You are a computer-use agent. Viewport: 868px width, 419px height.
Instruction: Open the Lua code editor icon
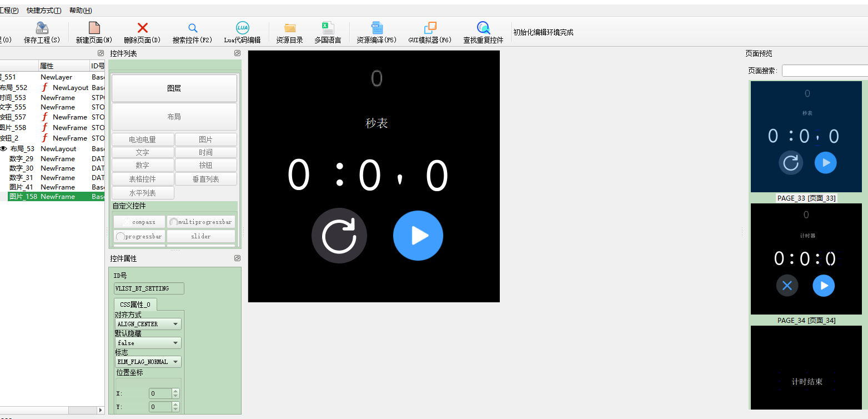[x=243, y=28]
